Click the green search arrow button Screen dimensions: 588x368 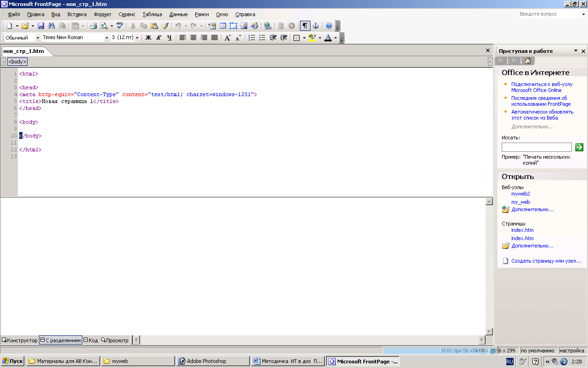(579, 147)
